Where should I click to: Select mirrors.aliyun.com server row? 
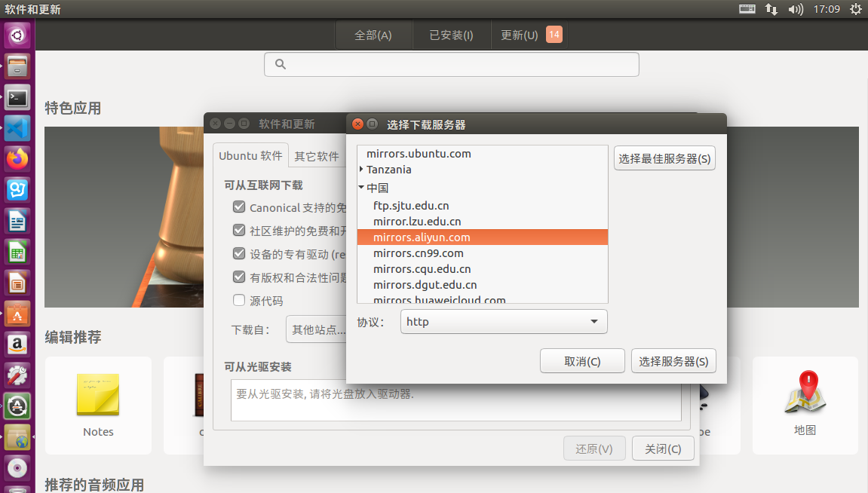click(483, 237)
